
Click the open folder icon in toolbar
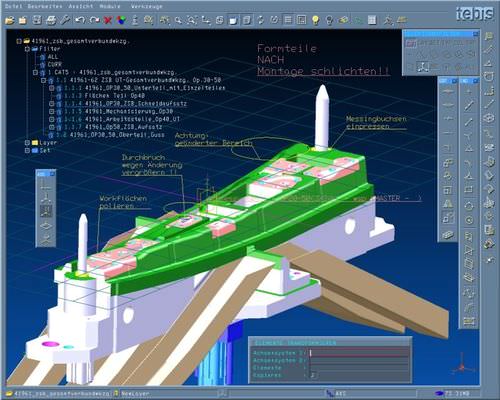pyautogui.click(x=10, y=20)
